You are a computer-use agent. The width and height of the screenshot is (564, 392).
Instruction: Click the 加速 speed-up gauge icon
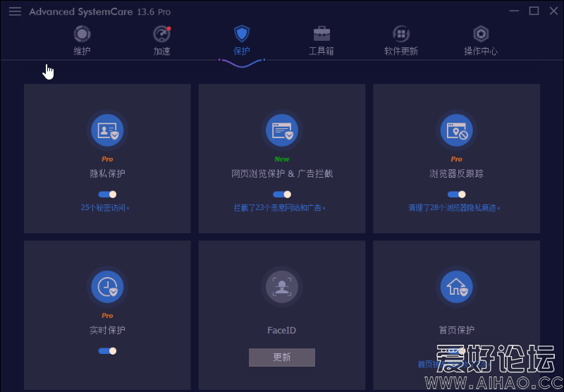click(162, 34)
